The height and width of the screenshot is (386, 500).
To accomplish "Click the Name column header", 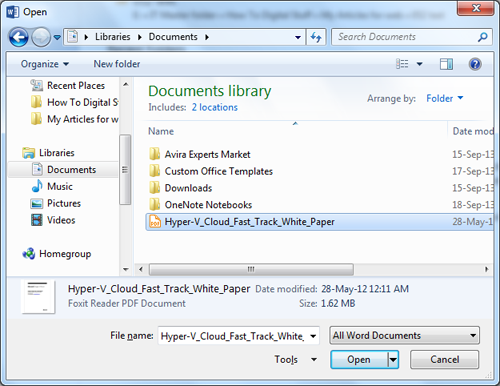I will 161,131.
